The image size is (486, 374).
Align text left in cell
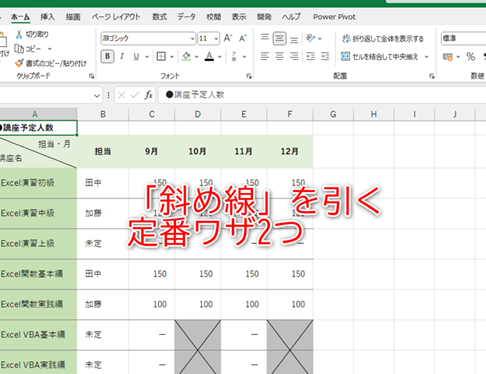(265, 56)
